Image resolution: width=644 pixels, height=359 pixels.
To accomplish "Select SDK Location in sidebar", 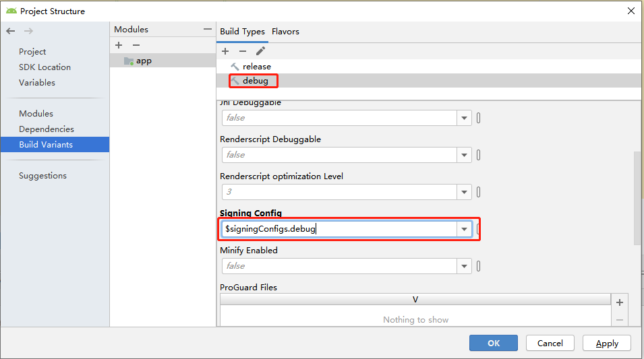I will click(45, 67).
